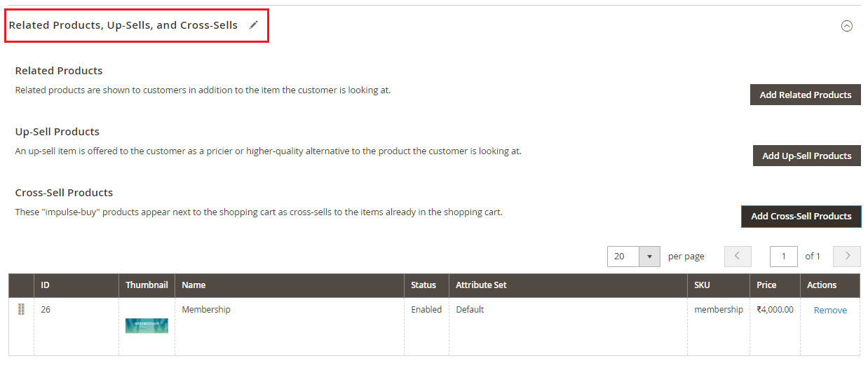Click Add Up-Sell Products button
Viewport: 868px width, 375px height.
[x=807, y=156]
